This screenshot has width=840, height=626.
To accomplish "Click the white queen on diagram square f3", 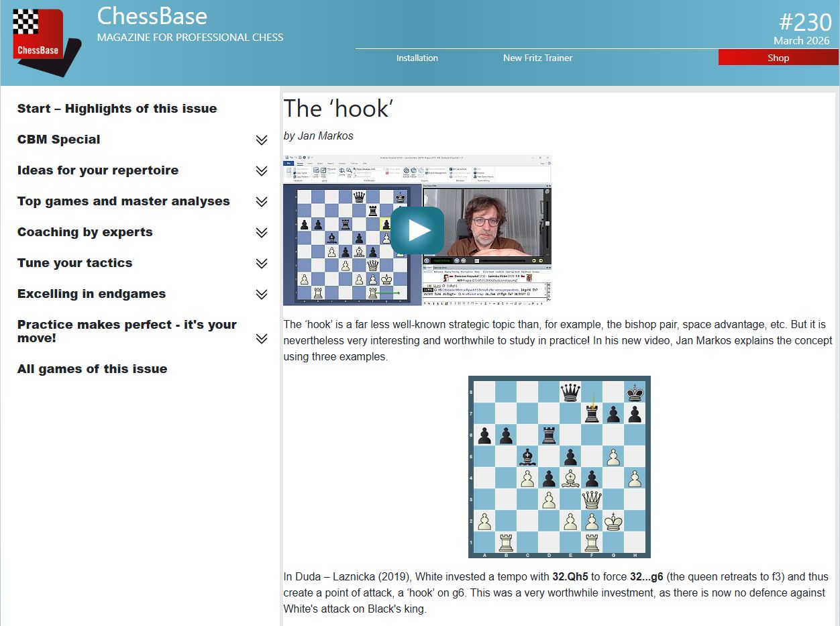I will click(592, 499).
